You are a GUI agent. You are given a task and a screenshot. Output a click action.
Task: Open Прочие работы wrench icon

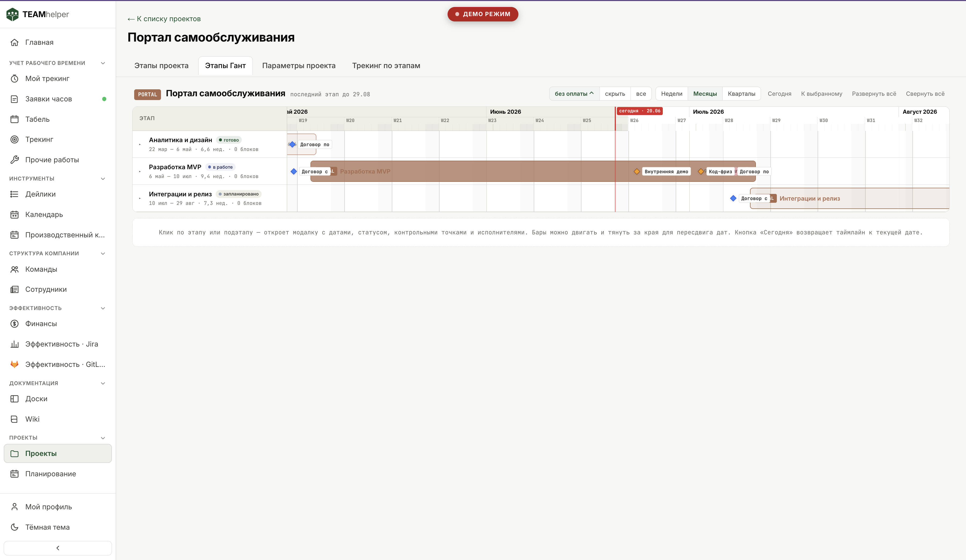[14, 160]
